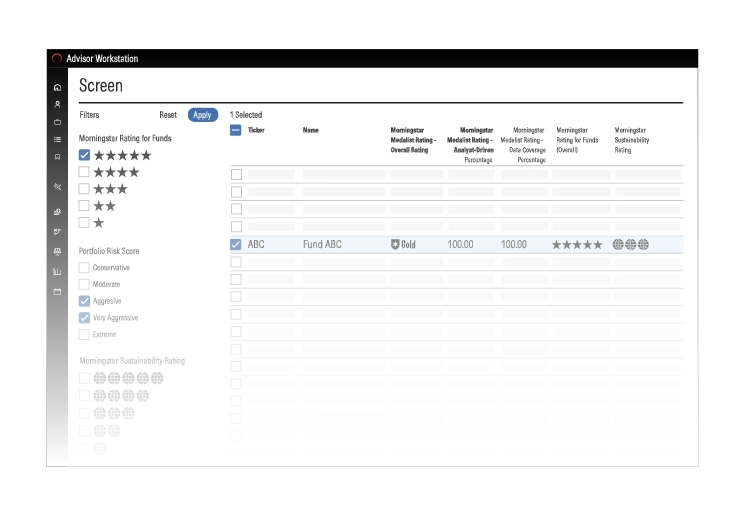Image resolution: width=745 pixels, height=516 pixels.
Task: Uncheck the Aggressive risk score filter
Action: pos(84,301)
